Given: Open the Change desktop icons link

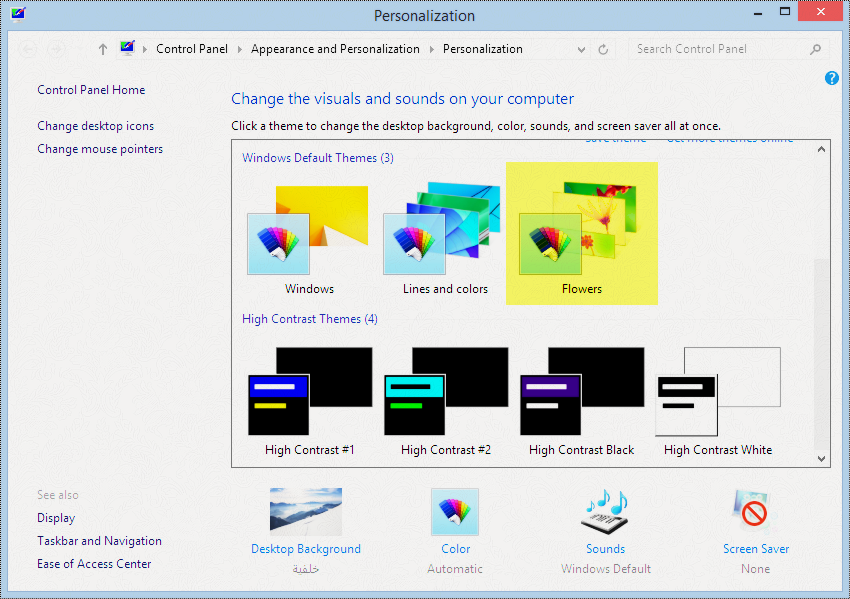Looking at the screenshot, I should [x=95, y=126].
